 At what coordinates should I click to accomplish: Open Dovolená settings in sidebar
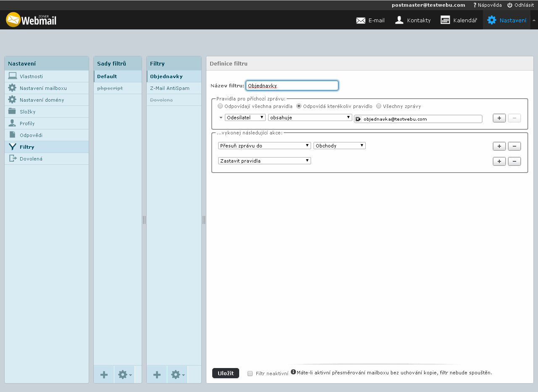[31, 159]
